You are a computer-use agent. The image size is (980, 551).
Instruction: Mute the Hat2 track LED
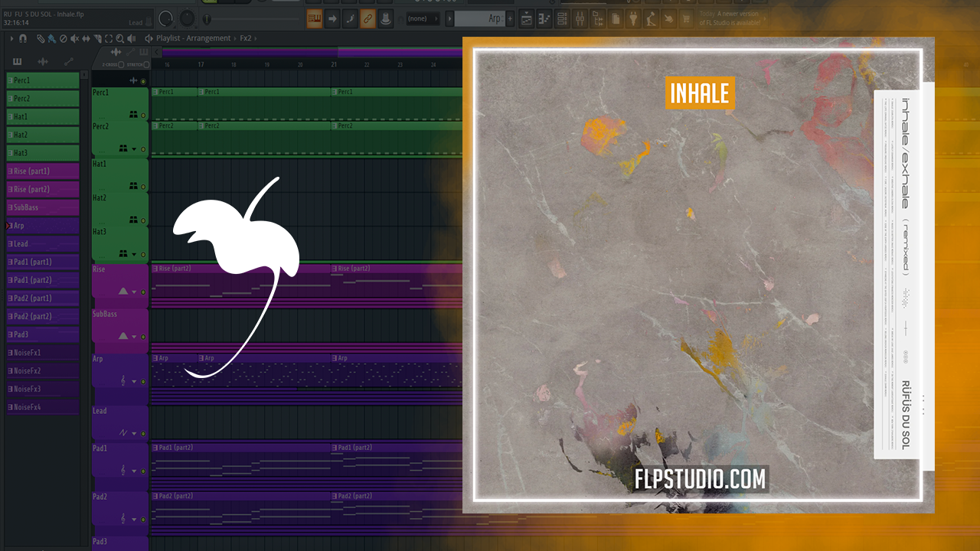coord(143,220)
